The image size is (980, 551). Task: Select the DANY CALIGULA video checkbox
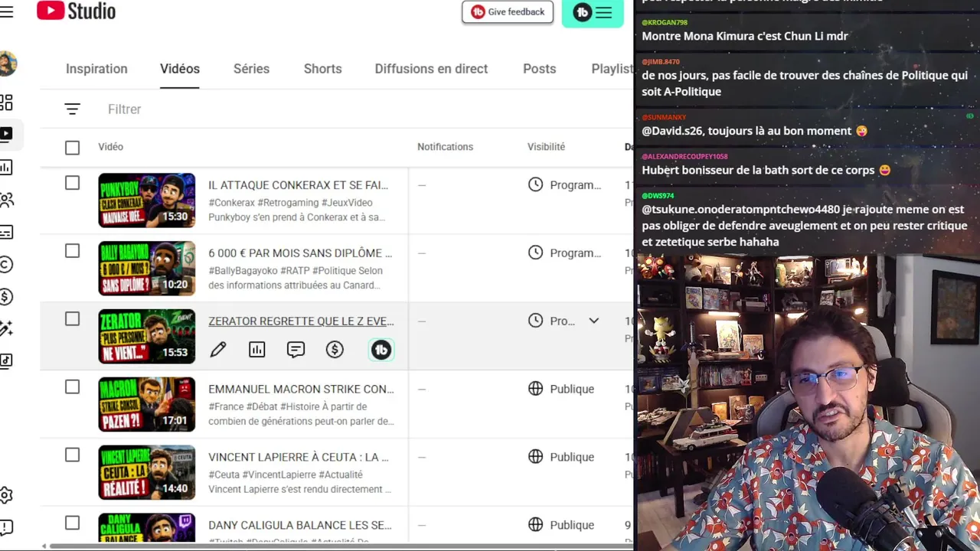(x=72, y=523)
